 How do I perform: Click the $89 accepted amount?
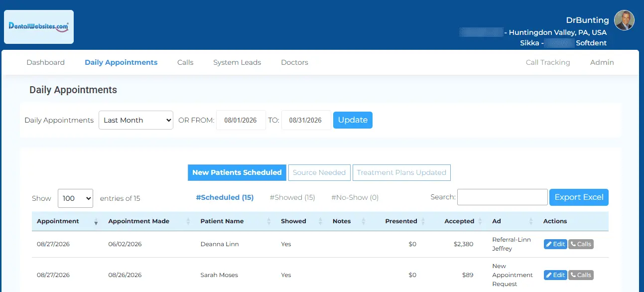[x=467, y=275]
